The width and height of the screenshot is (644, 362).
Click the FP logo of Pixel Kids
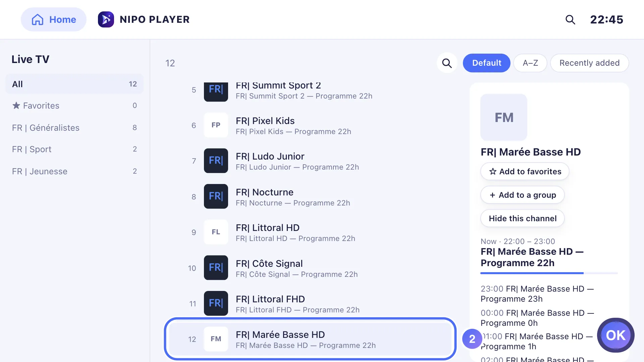point(216,125)
